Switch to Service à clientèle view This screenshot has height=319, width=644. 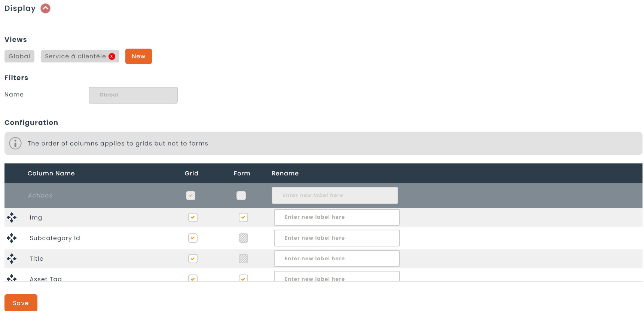click(75, 56)
